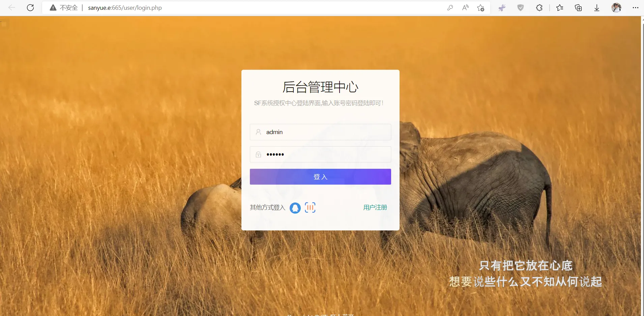This screenshot has width=644, height=316.
Task: Open the web clipper scissors extension
Action: 502,7
